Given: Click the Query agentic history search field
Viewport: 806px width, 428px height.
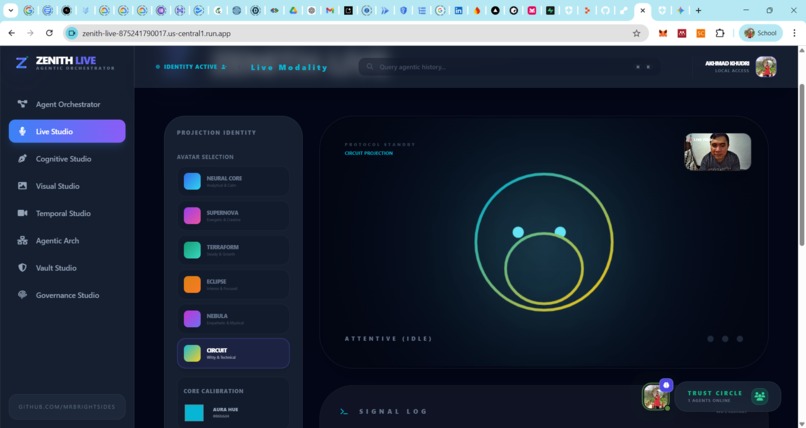Looking at the screenshot, I should (509, 67).
